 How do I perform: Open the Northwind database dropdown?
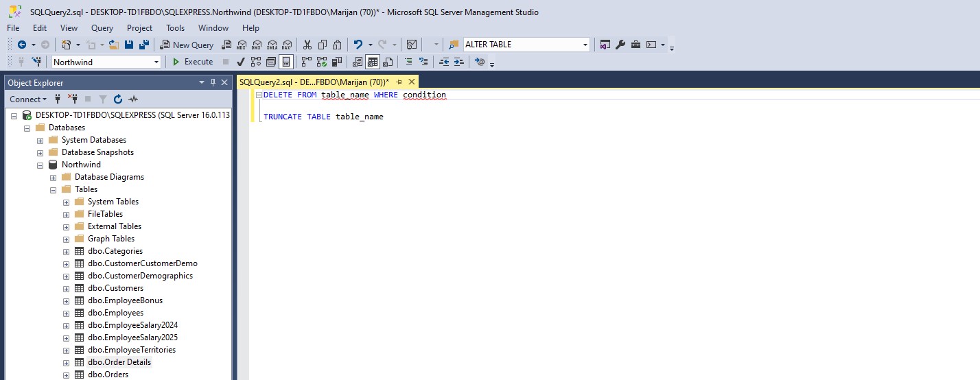(x=156, y=62)
